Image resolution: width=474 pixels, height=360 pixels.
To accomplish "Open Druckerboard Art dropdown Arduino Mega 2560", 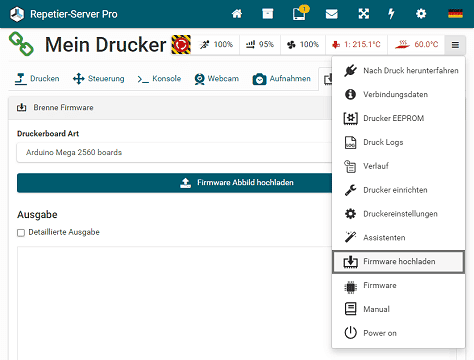I will click(x=174, y=152).
